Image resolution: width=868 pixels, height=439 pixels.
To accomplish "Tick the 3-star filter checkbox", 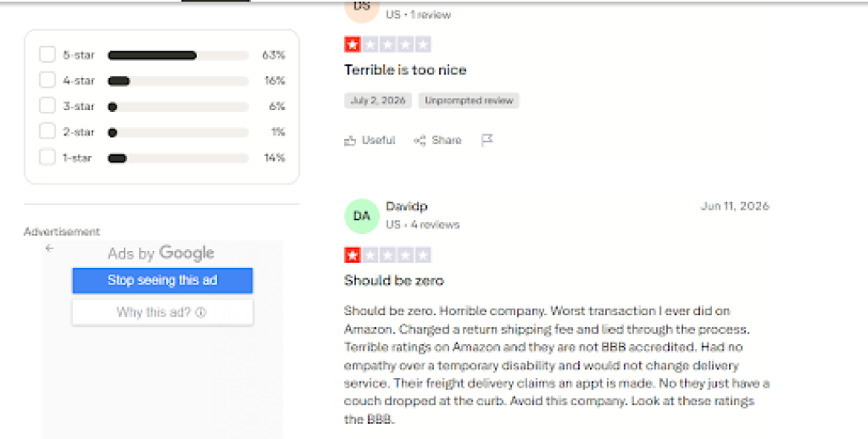I will click(x=47, y=106).
